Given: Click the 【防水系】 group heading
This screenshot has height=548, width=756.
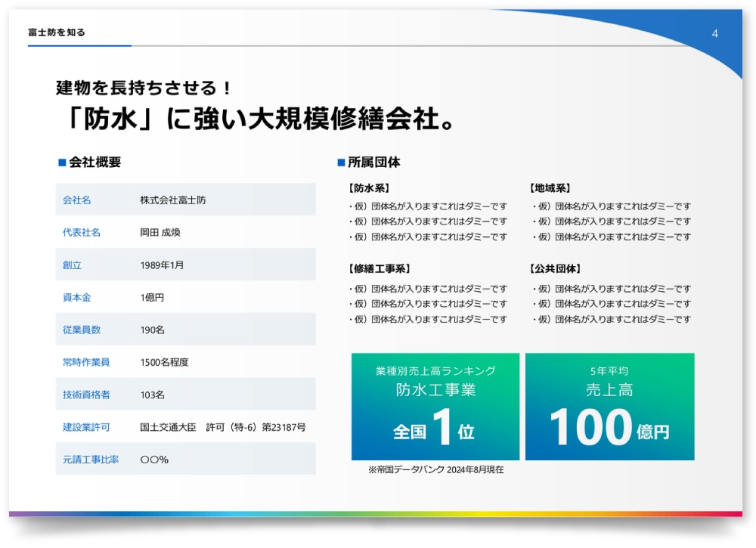Looking at the screenshot, I should click(x=370, y=188).
